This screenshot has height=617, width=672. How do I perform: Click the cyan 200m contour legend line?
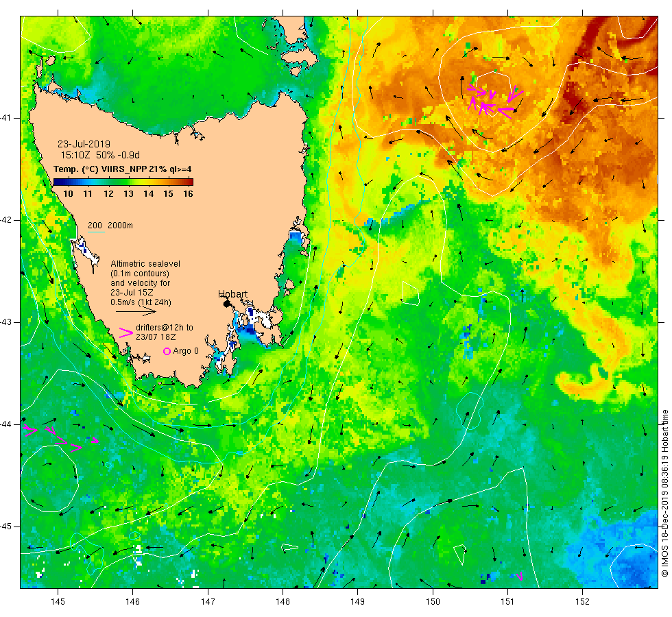[x=97, y=232]
